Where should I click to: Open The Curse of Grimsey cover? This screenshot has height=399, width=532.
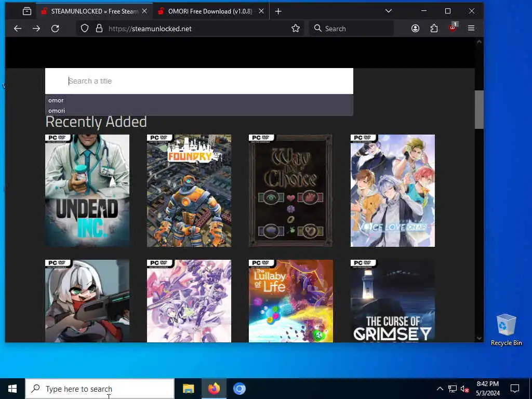(x=393, y=301)
